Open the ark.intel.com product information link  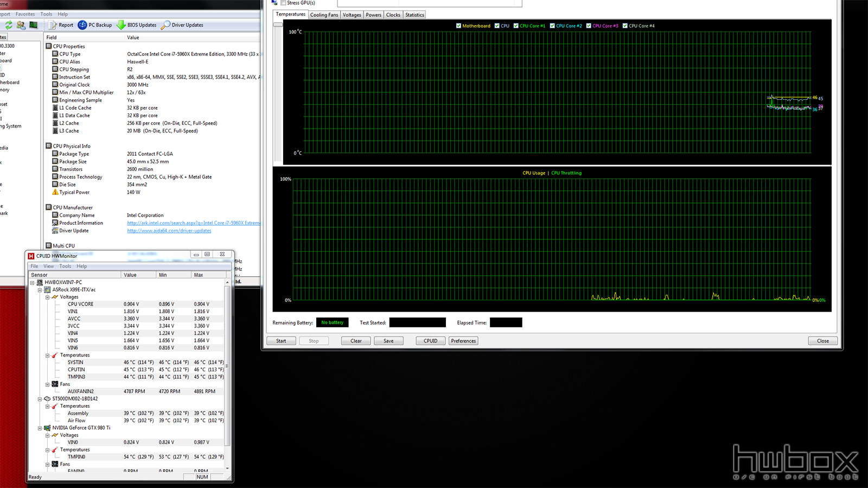click(x=194, y=223)
